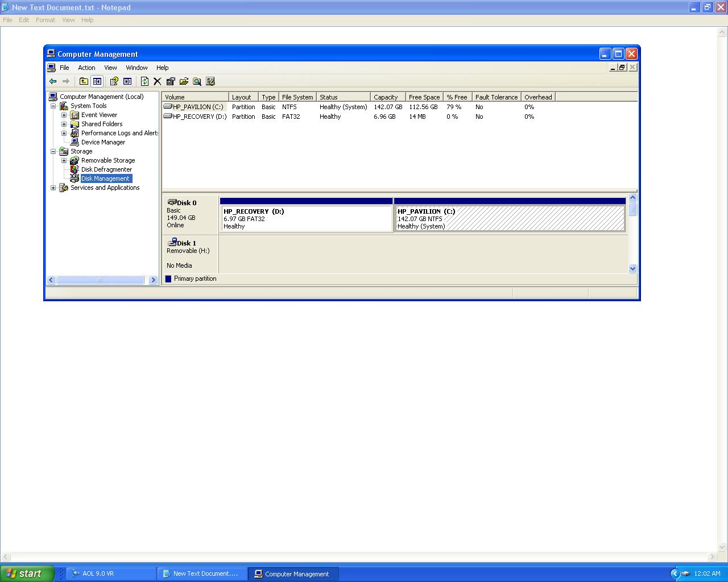Viewport: 728px width, 582px height.
Task: Click the Primary partition blue legend swatch
Action: (x=168, y=279)
